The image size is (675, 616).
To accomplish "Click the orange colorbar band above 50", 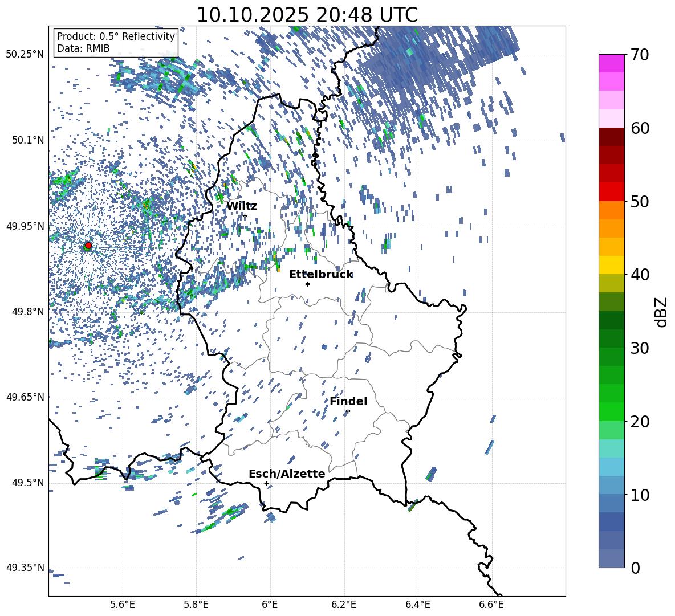I will pos(612,210).
